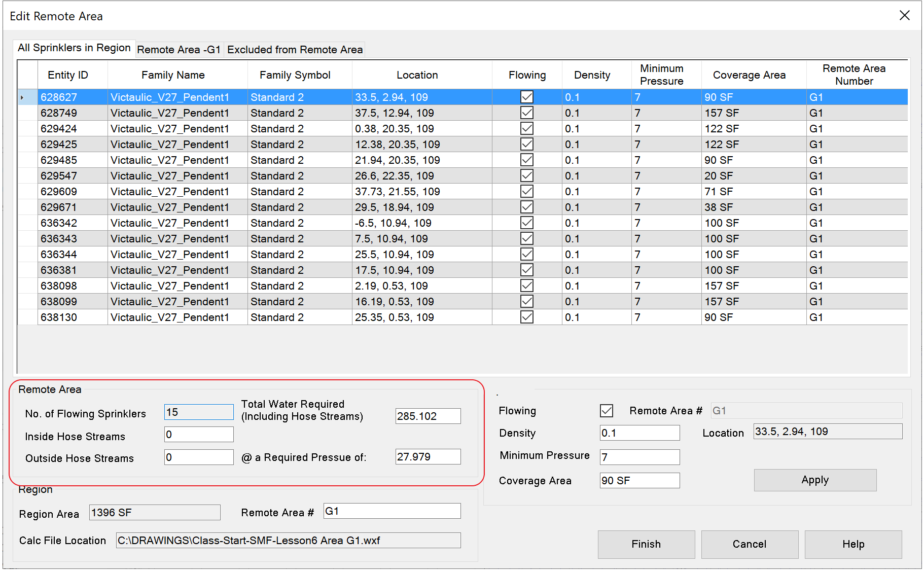Cancel the remote area edit

[x=750, y=544]
